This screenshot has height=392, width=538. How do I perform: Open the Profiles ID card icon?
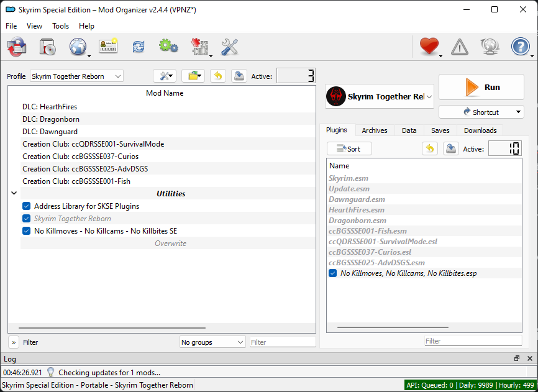108,47
